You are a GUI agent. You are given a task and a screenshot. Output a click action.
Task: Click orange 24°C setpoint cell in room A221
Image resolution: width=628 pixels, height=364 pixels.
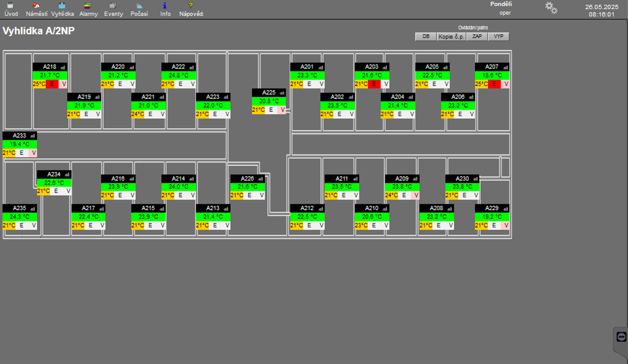tap(138, 114)
